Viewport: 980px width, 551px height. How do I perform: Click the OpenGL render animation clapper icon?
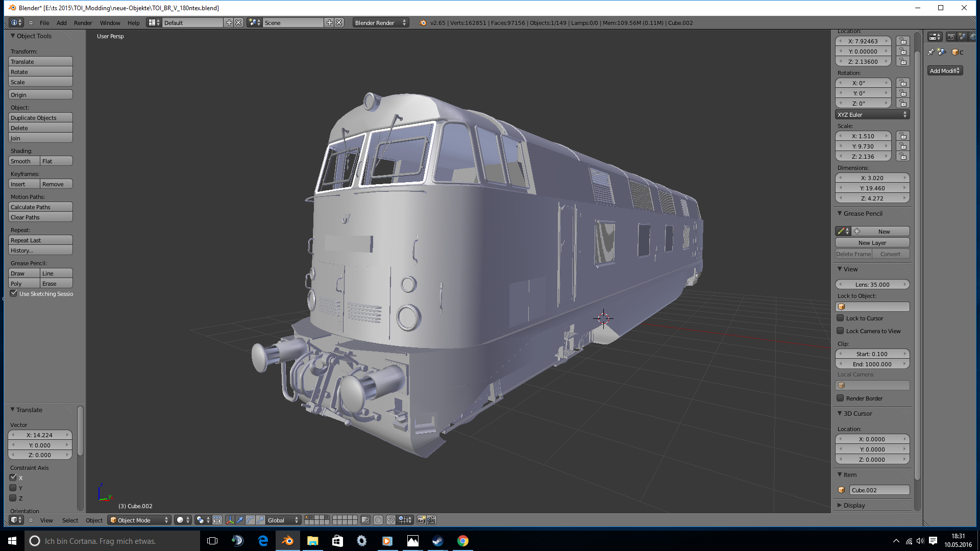click(x=431, y=520)
